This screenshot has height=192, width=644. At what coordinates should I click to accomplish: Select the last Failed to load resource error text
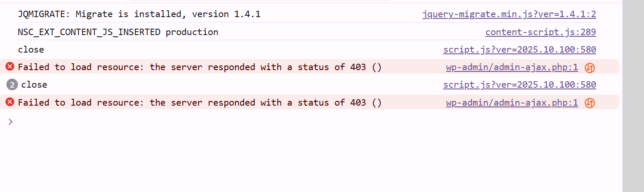pyautogui.click(x=199, y=103)
